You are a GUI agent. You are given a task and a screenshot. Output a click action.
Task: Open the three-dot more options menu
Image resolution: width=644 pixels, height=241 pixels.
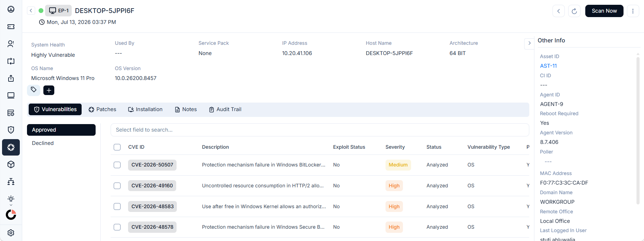(633, 11)
